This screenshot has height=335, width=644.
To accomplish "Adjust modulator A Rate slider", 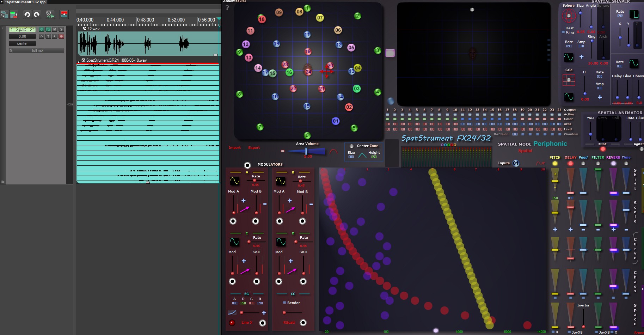I will tap(256, 181).
